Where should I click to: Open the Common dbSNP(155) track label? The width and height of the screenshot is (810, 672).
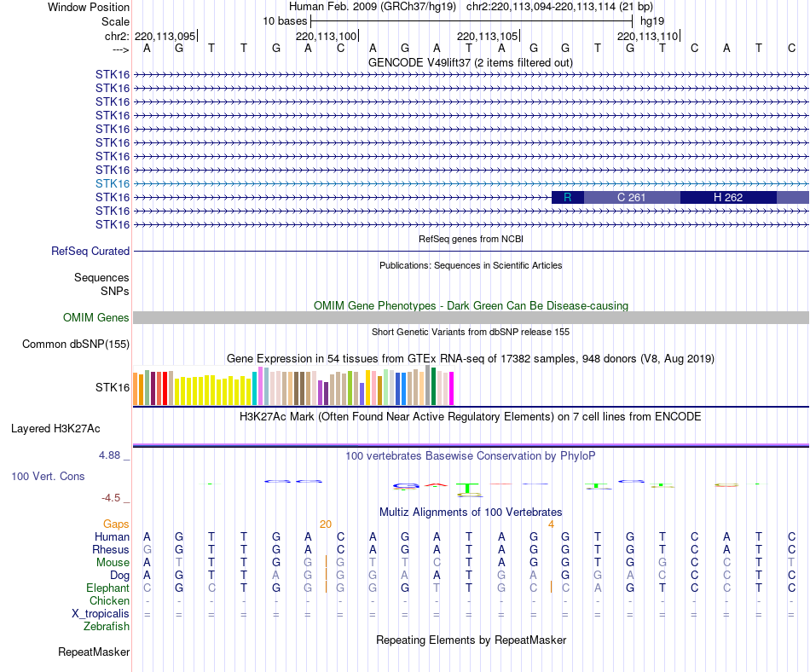pyautogui.click(x=76, y=344)
